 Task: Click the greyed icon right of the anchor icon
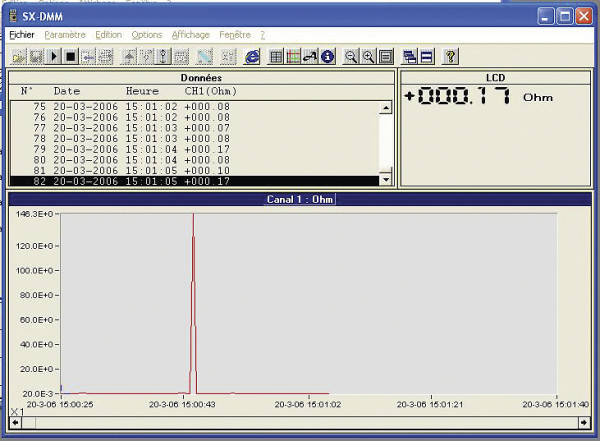click(x=181, y=57)
